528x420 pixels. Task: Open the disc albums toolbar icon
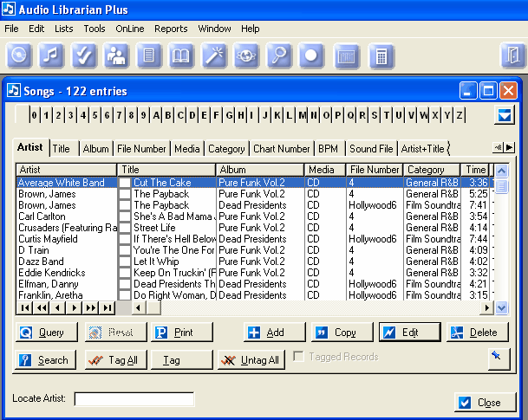pyautogui.click(x=19, y=55)
